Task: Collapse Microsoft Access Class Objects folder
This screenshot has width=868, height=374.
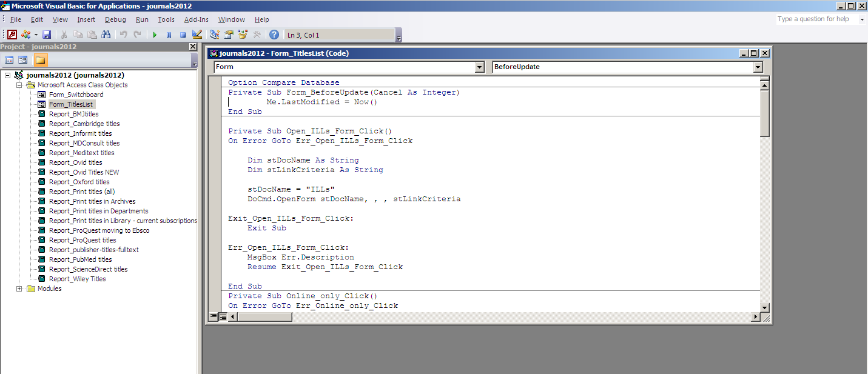Action: (19, 85)
